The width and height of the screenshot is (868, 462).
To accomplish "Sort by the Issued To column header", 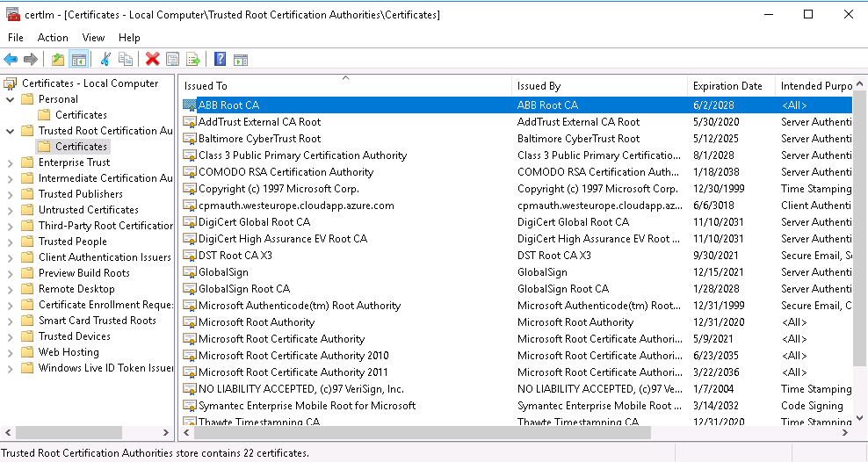I will (346, 86).
